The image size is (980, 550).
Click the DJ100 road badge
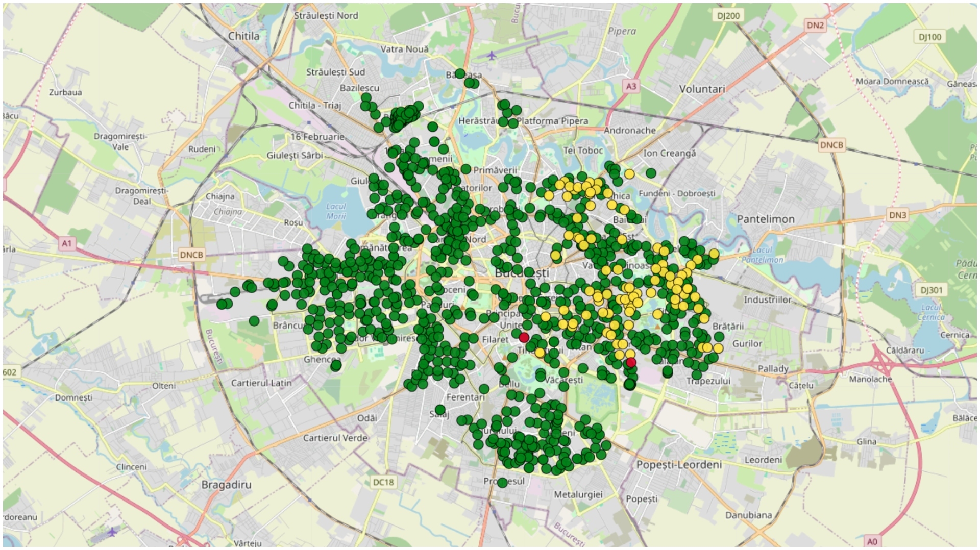click(930, 37)
